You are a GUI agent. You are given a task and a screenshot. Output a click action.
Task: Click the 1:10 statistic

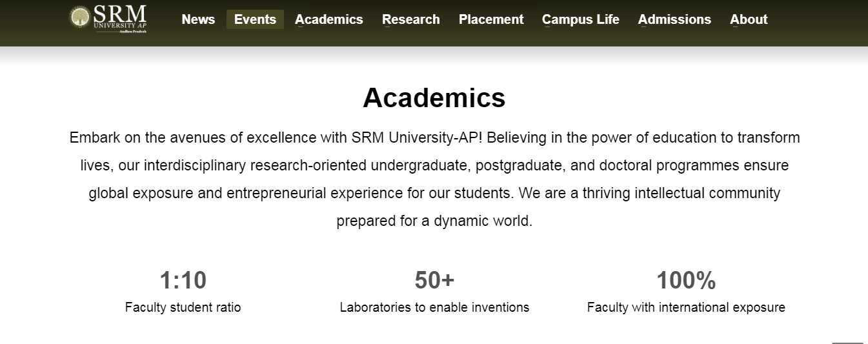tap(183, 281)
